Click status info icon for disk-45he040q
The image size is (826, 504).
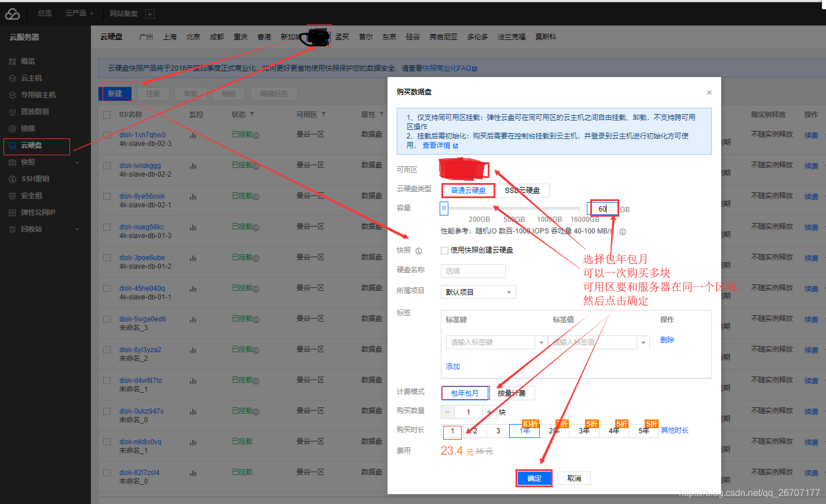point(256,288)
